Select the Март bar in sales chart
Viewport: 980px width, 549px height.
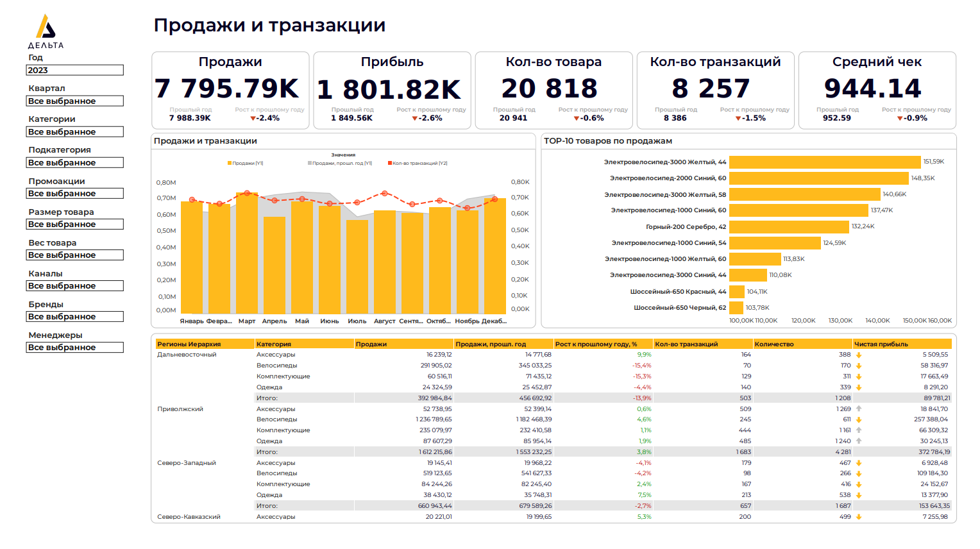click(x=247, y=253)
